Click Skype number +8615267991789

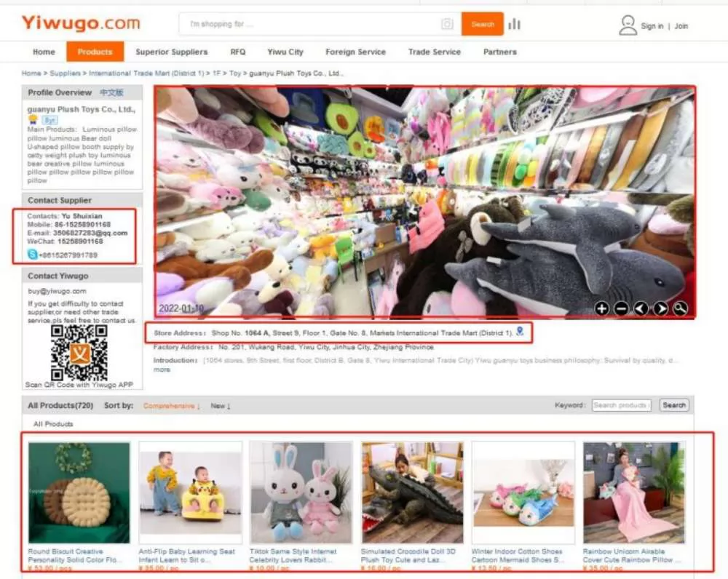(x=68, y=255)
